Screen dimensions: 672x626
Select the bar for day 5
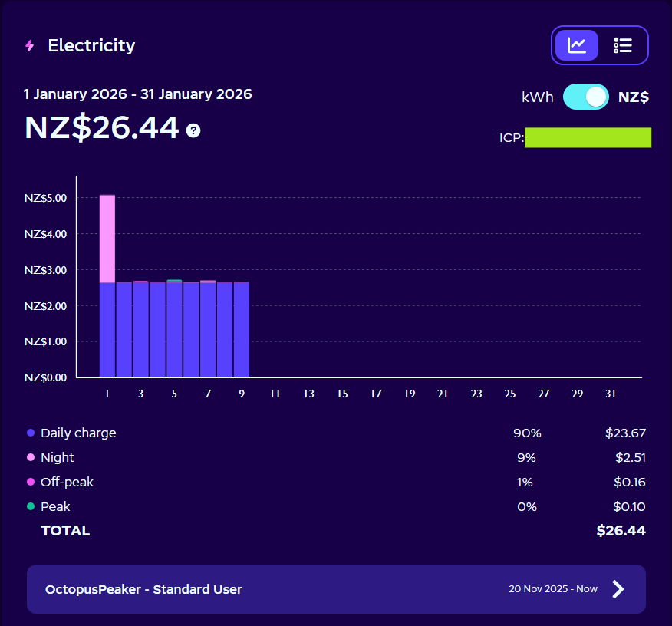[174, 330]
